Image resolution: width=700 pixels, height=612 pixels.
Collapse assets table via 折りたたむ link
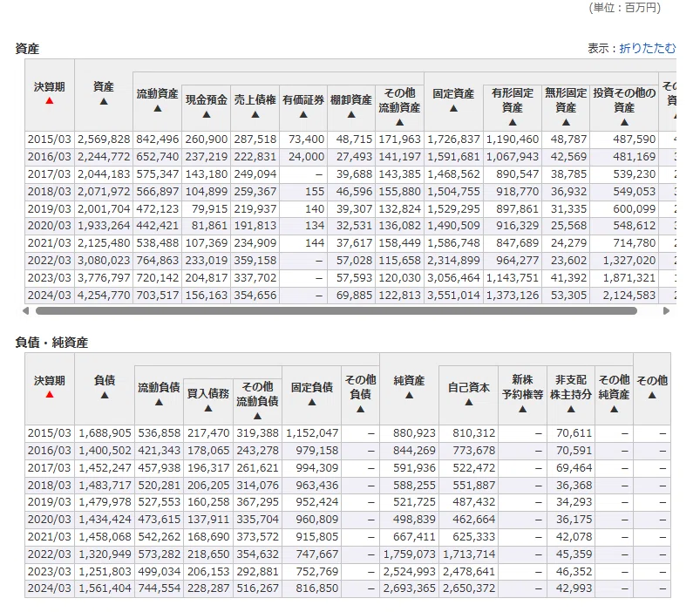point(648,48)
